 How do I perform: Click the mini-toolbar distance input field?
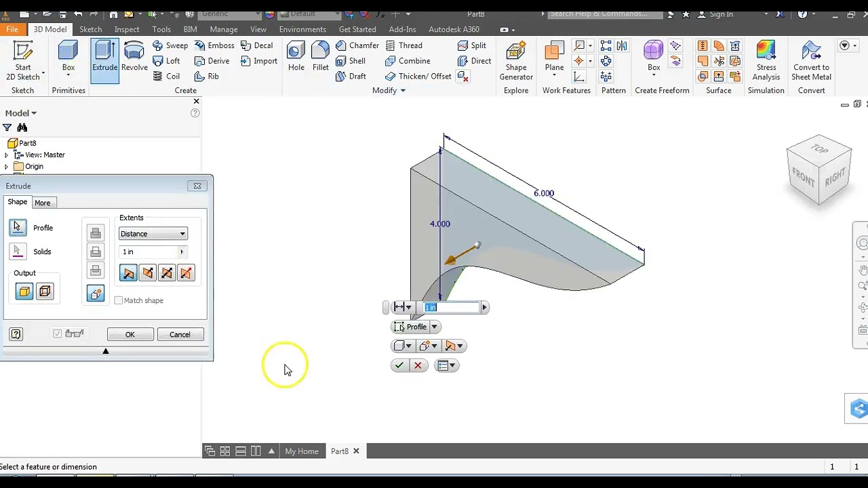[451, 308]
